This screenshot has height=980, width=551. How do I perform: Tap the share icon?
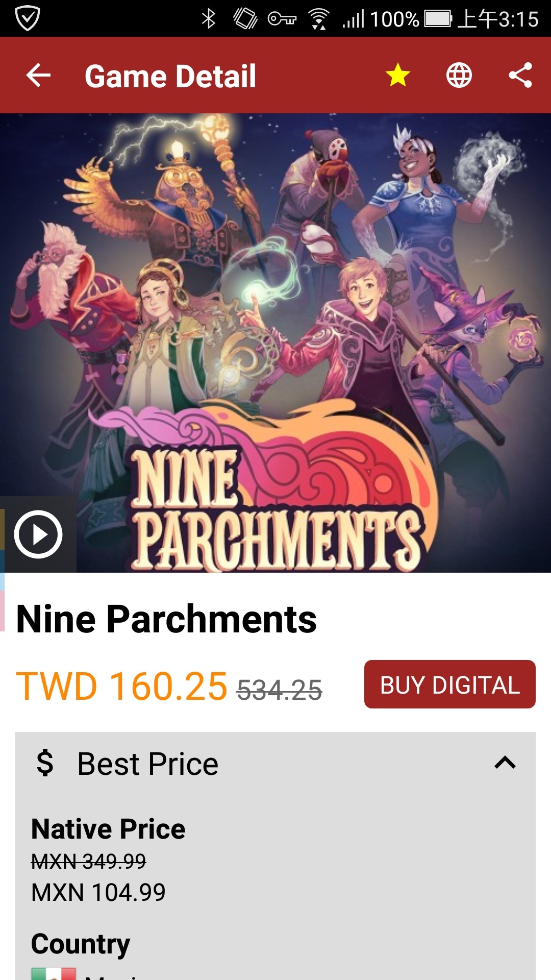click(x=520, y=76)
